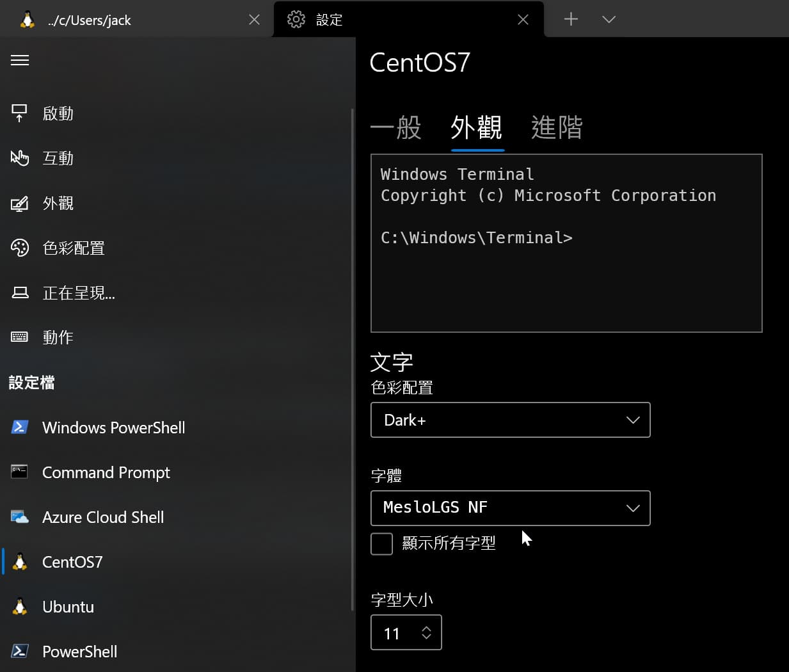
Task: Click the Command Prompt profile icon
Action: click(x=20, y=472)
